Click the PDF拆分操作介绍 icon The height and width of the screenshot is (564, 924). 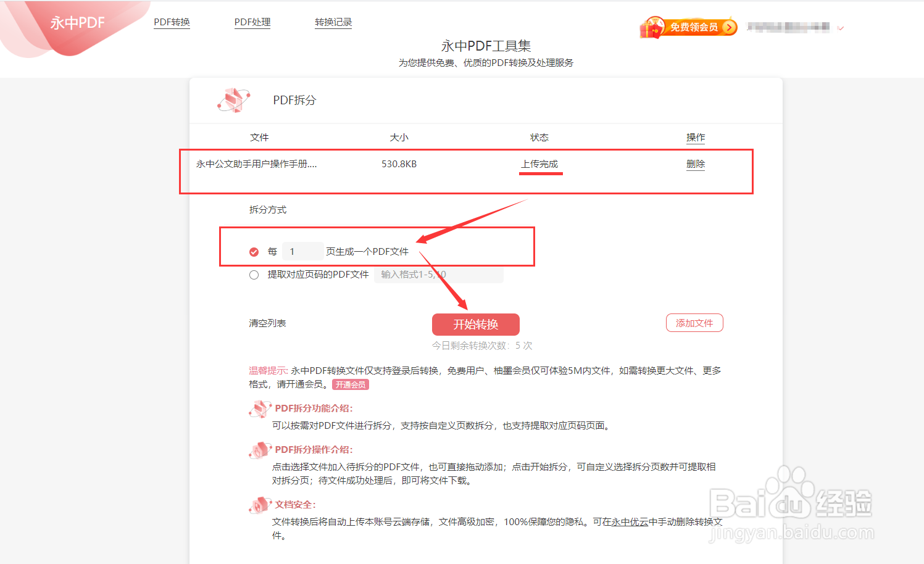[x=260, y=450]
